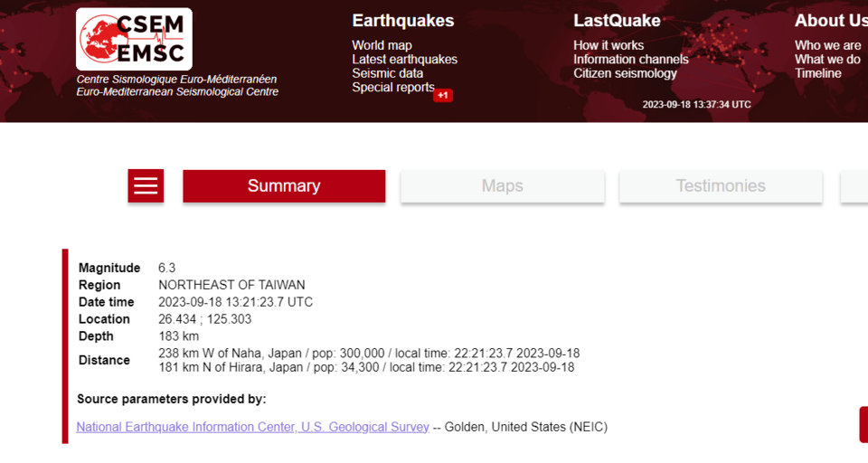The image size is (868, 463).
Task: Click the LastQuake menu heading
Action: [x=617, y=21]
